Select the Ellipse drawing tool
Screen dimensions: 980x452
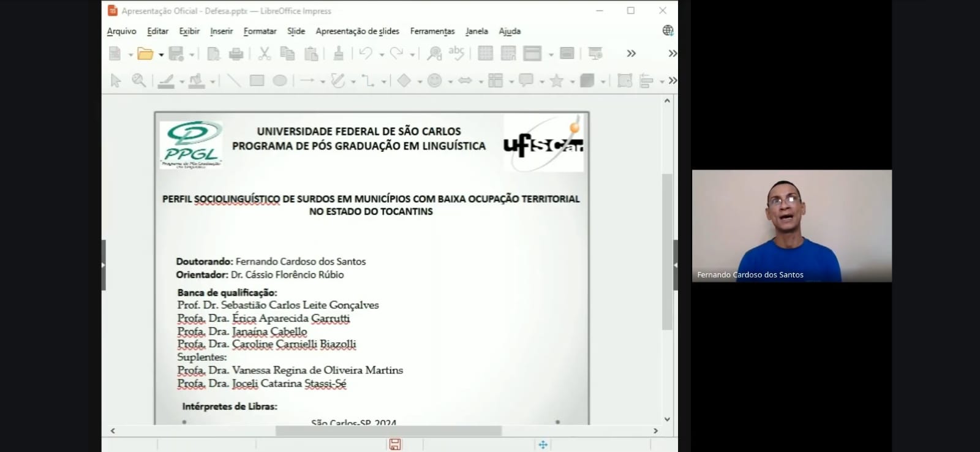pyautogui.click(x=280, y=81)
